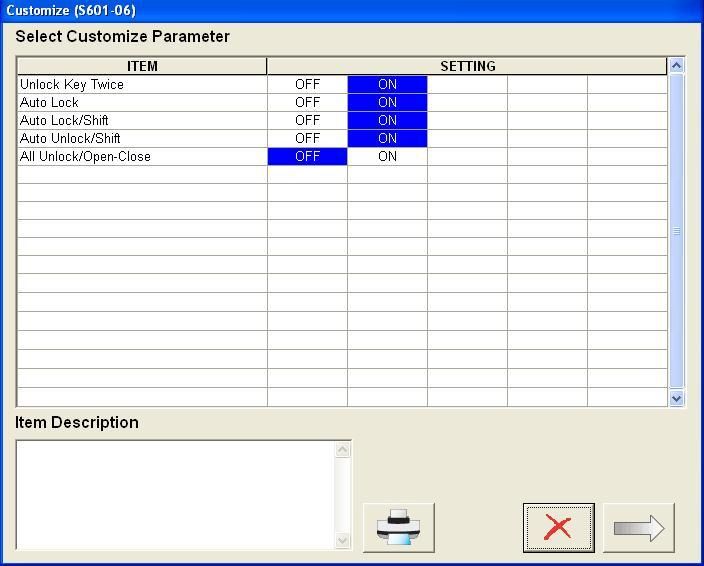The width and height of the screenshot is (704, 566).
Task: Click inside the Item Description text box
Action: click(175, 494)
